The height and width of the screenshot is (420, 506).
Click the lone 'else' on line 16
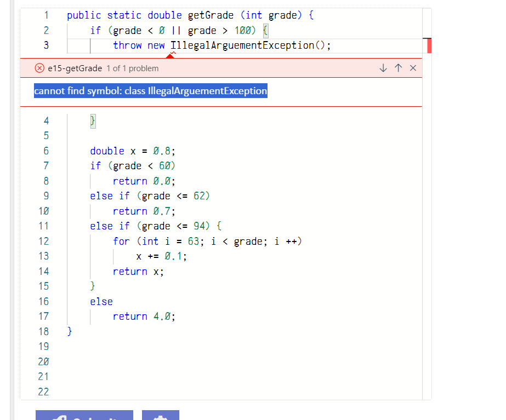101,301
